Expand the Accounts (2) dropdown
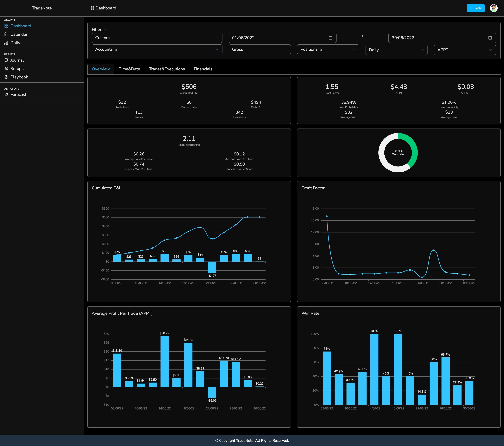Viewport: 504px width, 446px height. tap(157, 49)
